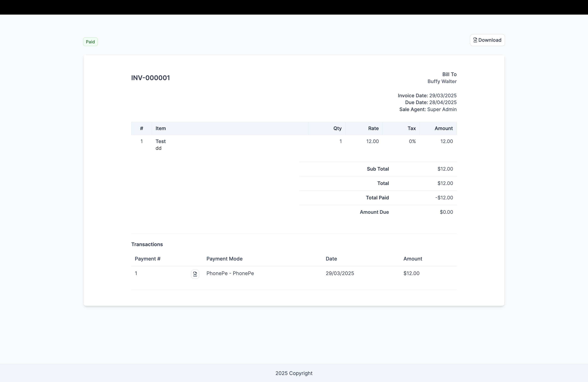
Task: Click the Transactions section heading
Action: click(x=147, y=244)
